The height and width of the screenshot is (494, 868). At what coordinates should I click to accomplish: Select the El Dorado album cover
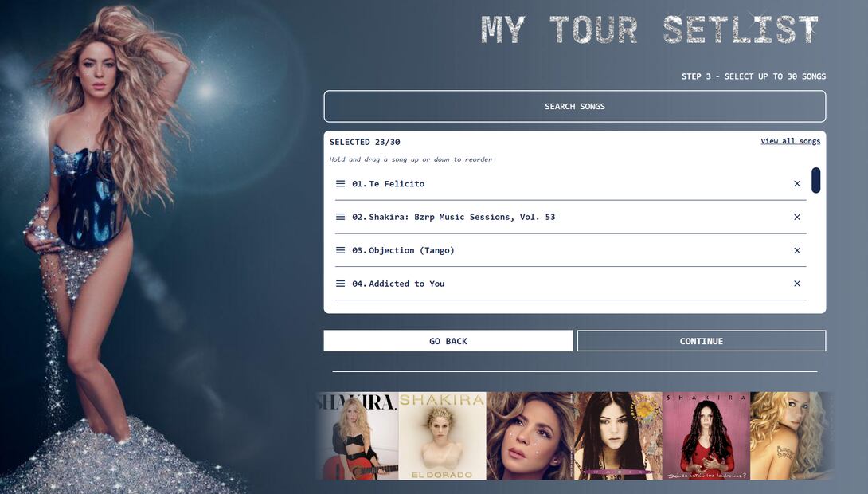pos(442,436)
